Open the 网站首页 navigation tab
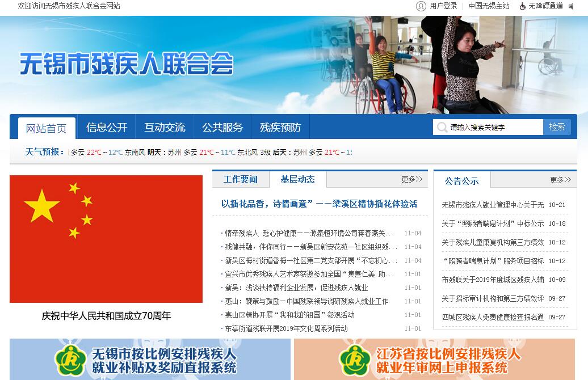The height and width of the screenshot is (380, 588). pos(46,128)
